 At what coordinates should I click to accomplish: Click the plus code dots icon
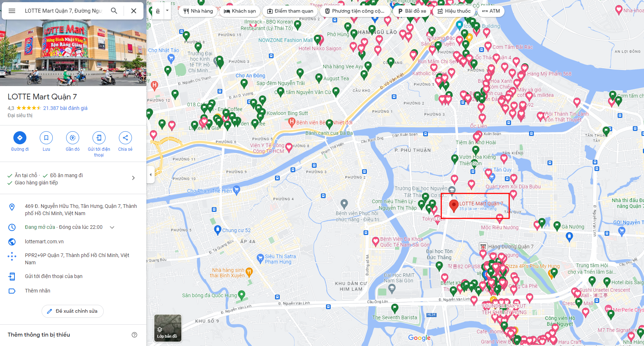coord(12,256)
